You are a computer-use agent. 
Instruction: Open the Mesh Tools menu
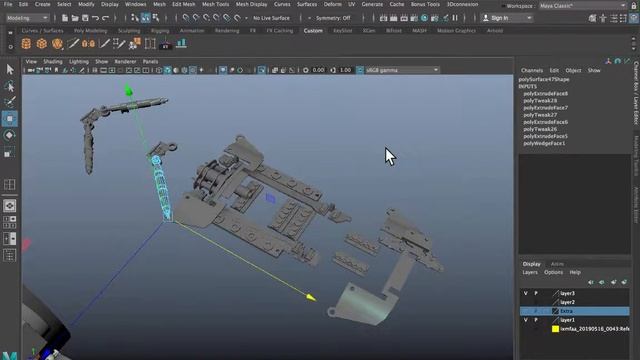pos(216,4)
